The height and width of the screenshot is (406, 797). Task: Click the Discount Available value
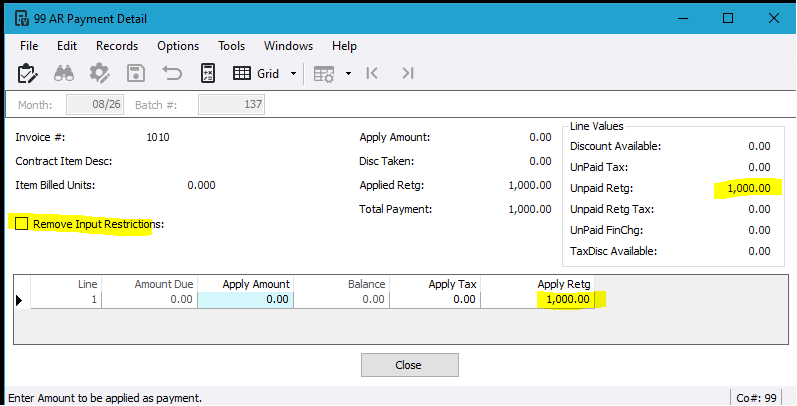759,146
